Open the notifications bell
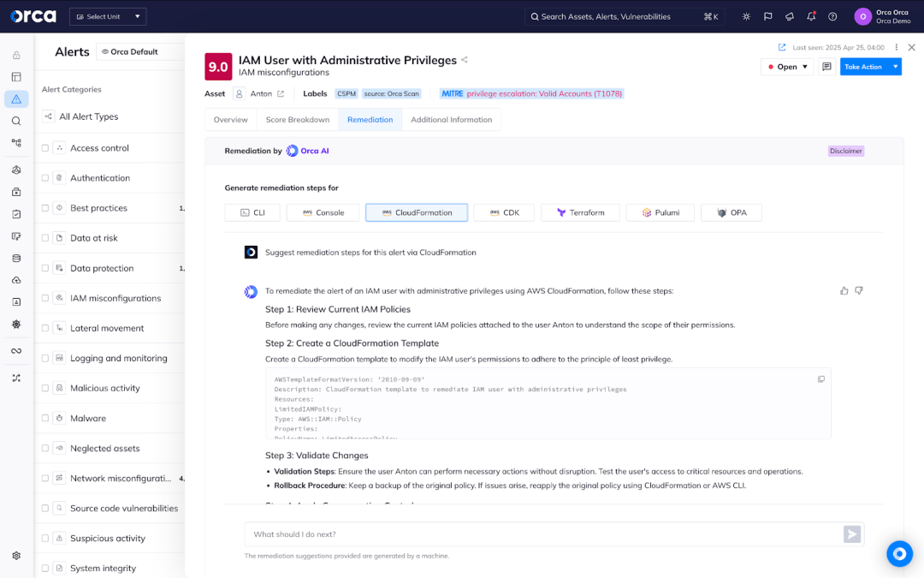Image resolution: width=924 pixels, height=578 pixels. (x=811, y=16)
